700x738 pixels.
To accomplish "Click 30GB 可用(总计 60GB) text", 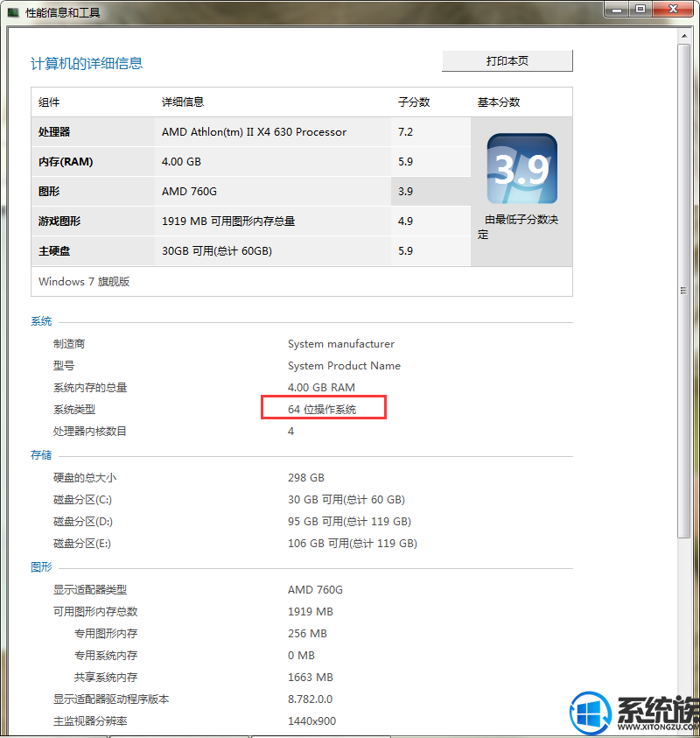I will click(217, 251).
